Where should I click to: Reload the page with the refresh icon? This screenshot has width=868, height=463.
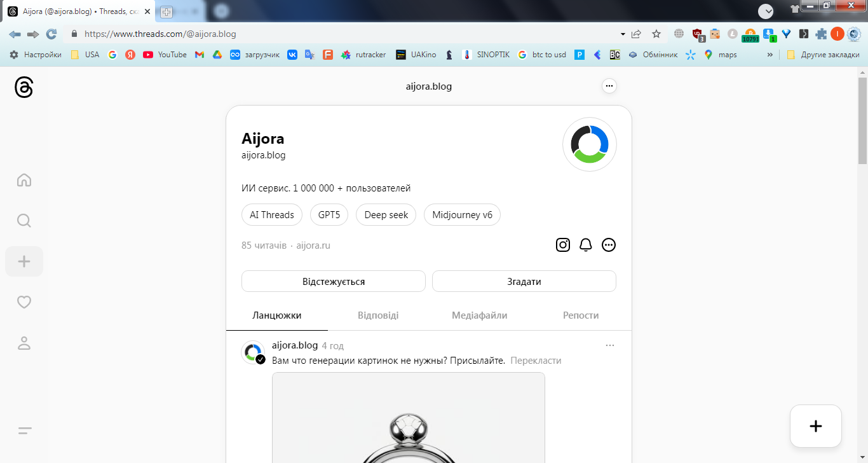pos(51,34)
